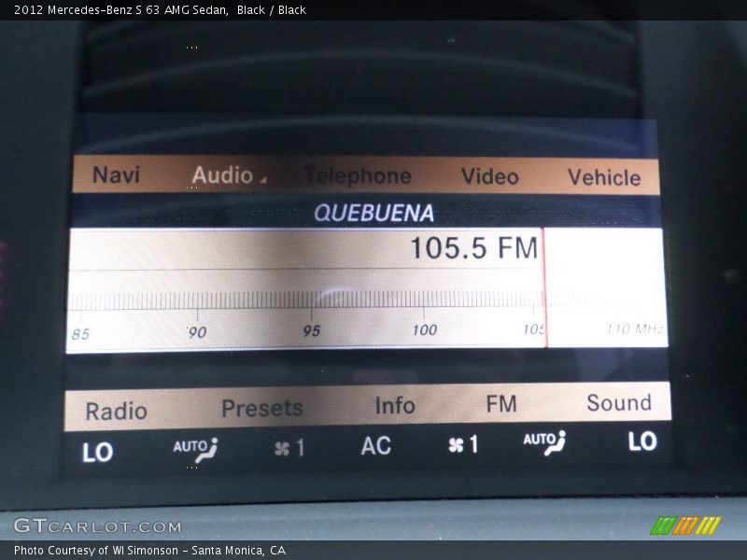Open the Vehicle settings menu
The width and height of the screenshot is (747, 560).
[603, 177]
